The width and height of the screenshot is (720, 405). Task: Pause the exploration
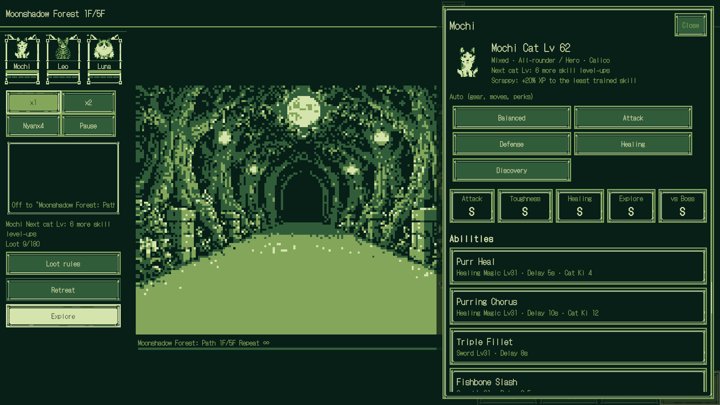[x=88, y=125]
